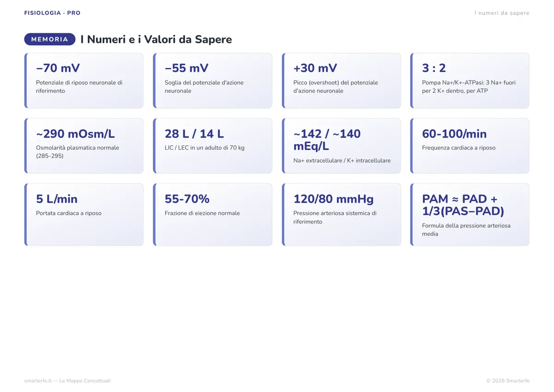Select the "Portata cardiaca a riposo" description
The height and width of the screenshot is (392, 554).
[x=69, y=213]
